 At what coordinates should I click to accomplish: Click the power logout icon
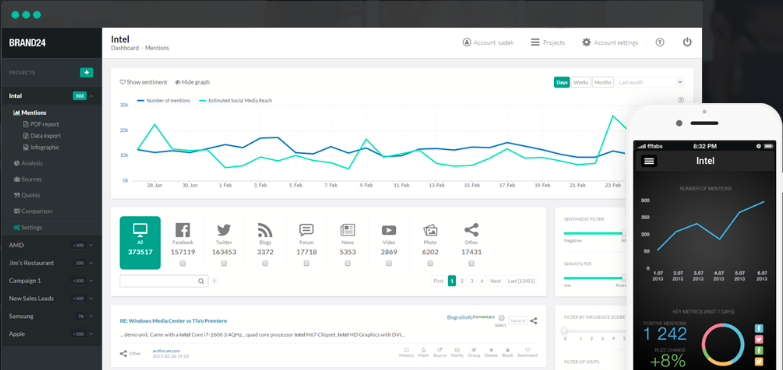point(687,42)
